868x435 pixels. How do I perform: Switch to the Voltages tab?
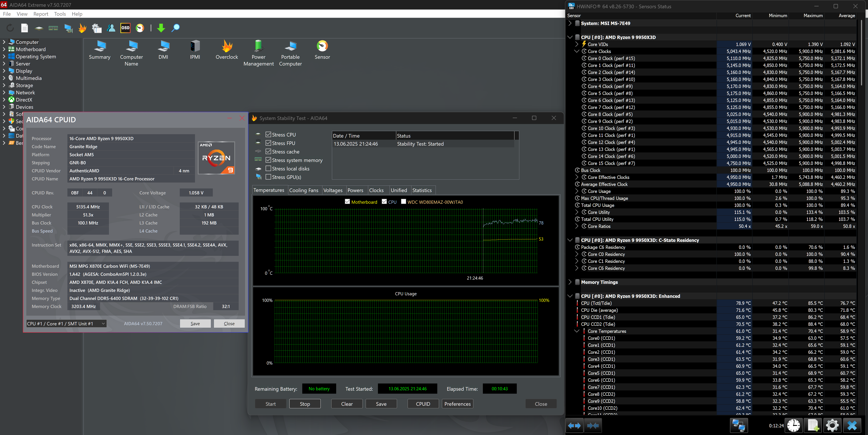pyautogui.click(x=333, y=190)
